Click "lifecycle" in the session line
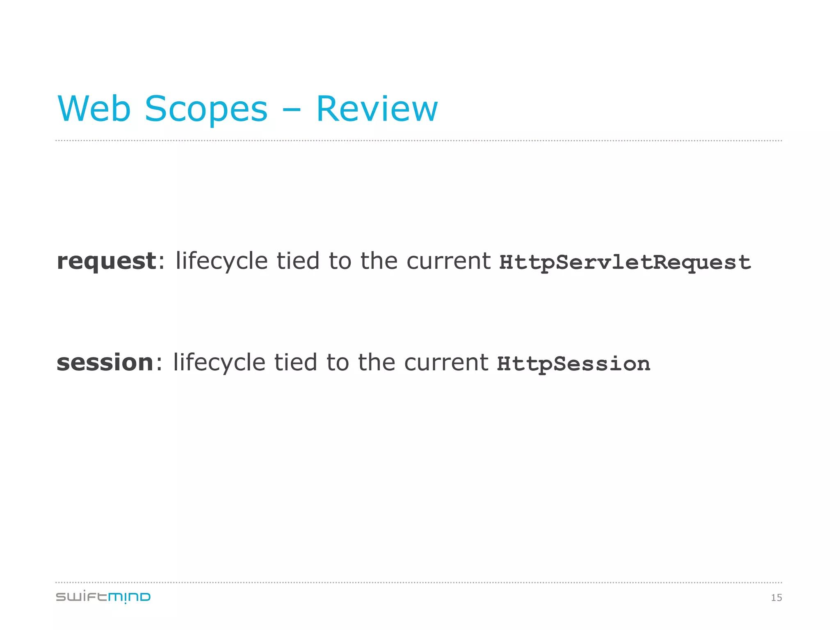Image resolution: width=840 pixels, height=630 pixels. [219, 363]
